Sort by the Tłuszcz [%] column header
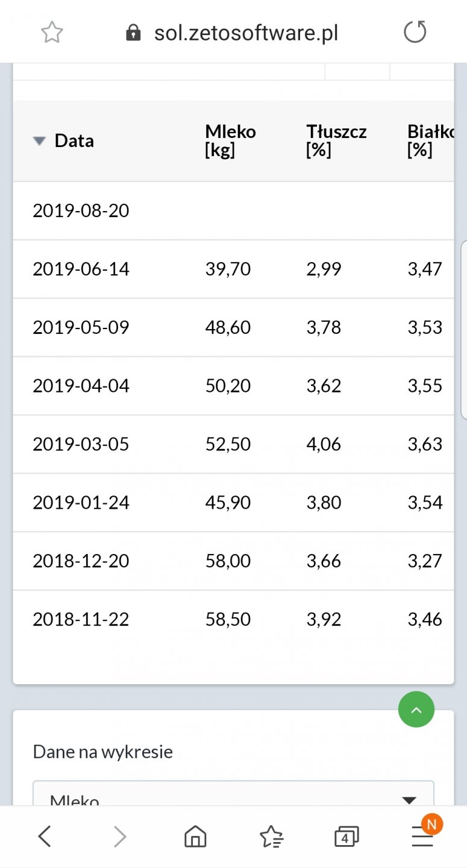Image resolution: width=467 pixels, height=868 pixels. click(336, 140)
